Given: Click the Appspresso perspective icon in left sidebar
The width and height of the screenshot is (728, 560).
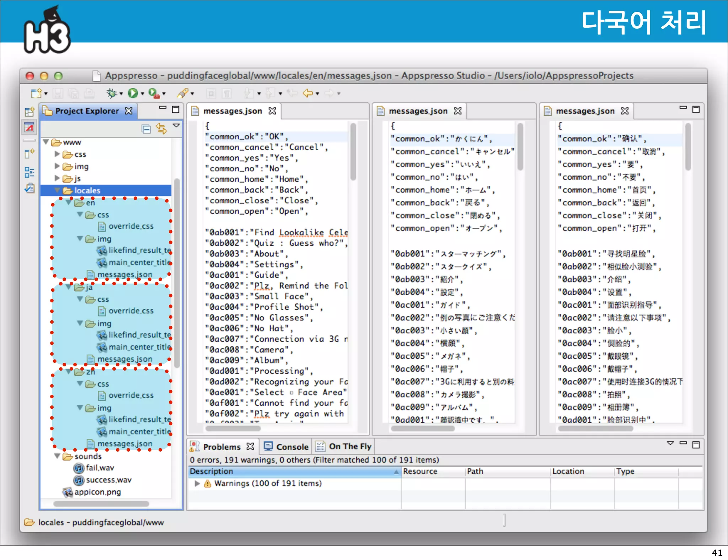Looking at the screenshot, I should point(30,128).
